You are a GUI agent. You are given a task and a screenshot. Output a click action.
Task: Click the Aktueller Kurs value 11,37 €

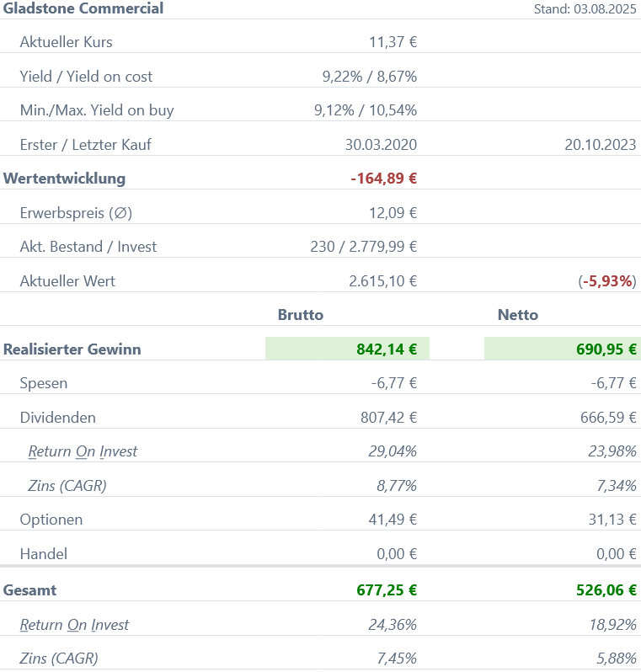click(393, 42)
